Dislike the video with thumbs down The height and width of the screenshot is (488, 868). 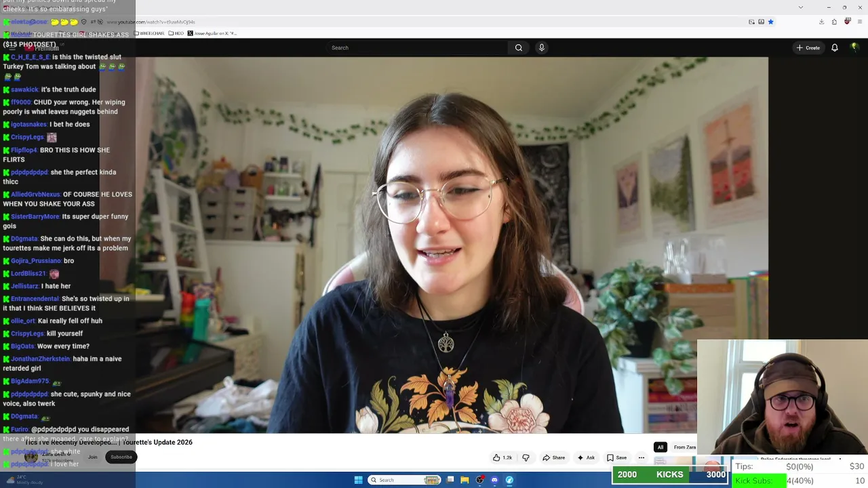pos(526,457)
